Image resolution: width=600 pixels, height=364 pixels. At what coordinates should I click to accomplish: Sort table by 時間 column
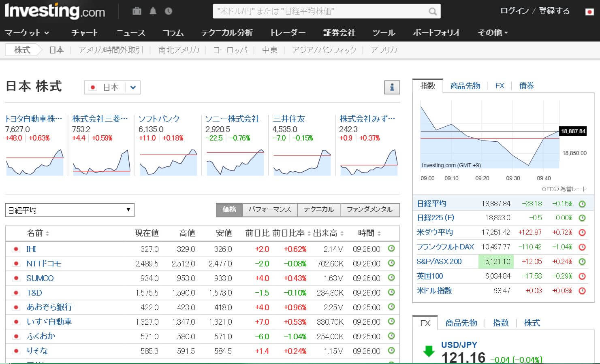tap(369, 233)
